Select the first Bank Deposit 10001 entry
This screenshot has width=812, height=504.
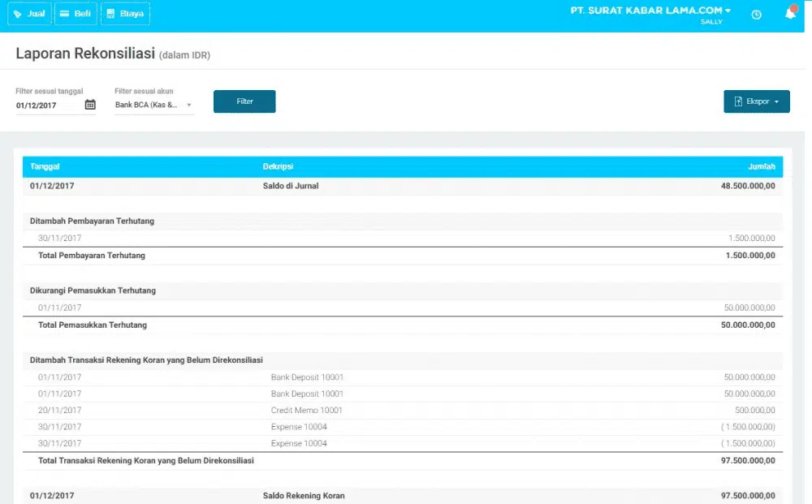tap(307, 377)
